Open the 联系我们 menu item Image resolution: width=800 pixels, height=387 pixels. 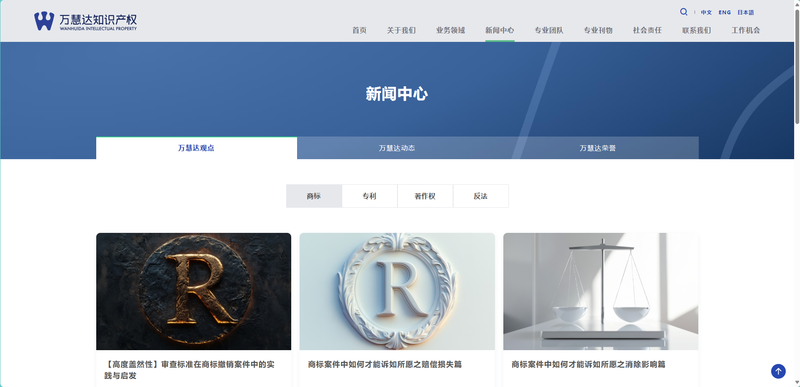[x=696, y=30]
